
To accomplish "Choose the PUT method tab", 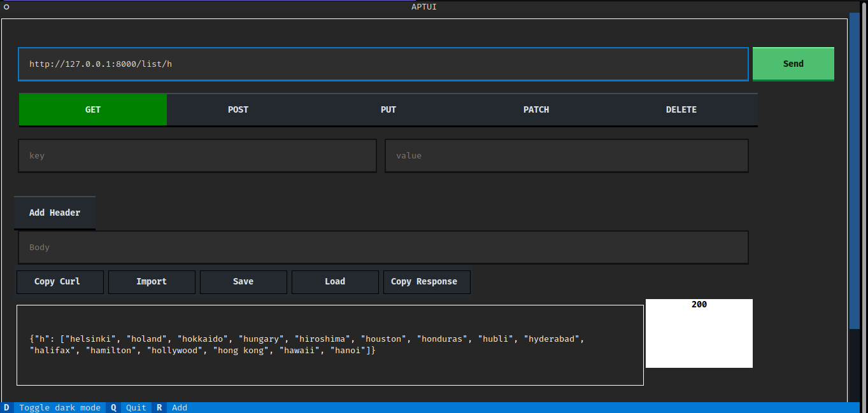I will coord(388,109).
